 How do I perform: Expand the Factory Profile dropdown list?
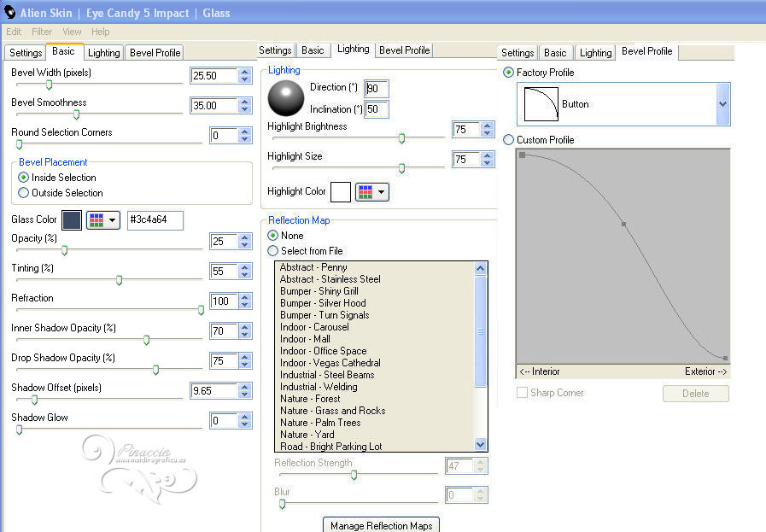tap(723, 104)
